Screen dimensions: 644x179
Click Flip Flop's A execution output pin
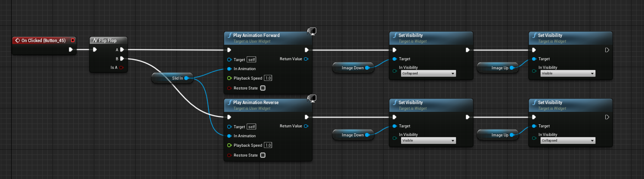[x=122, y=50]
